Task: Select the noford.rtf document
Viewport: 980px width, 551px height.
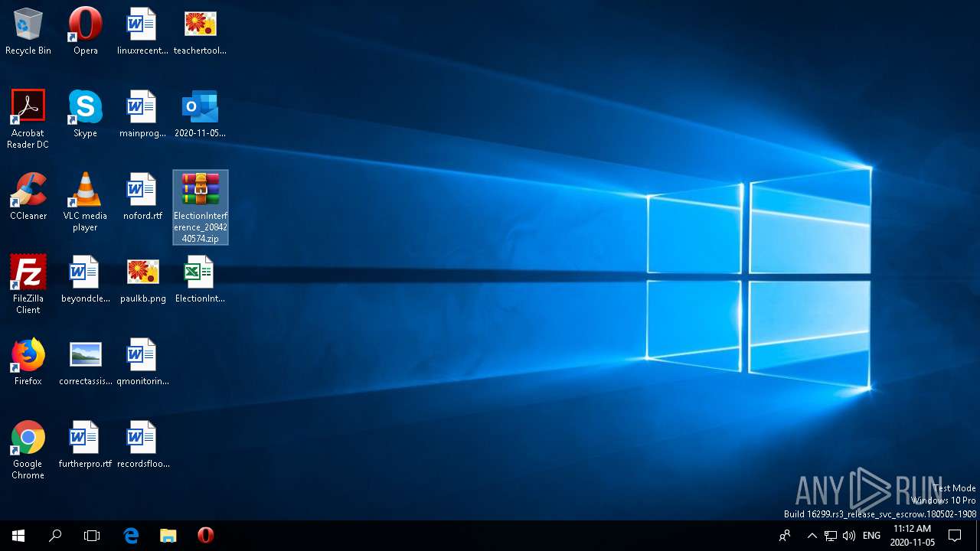Action: pos(142,197)
